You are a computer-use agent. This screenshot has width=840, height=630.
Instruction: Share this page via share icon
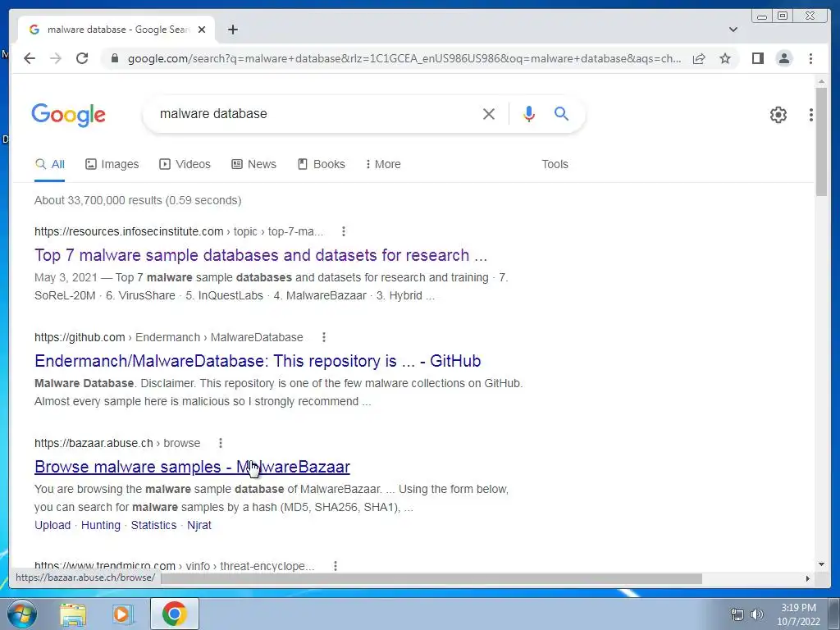[x=699, y=58]
